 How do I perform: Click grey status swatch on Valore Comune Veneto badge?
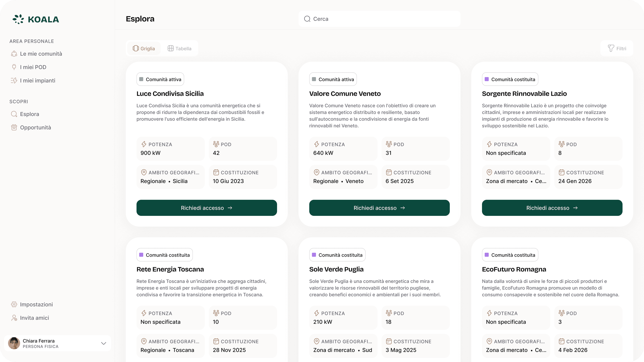tap(314, 79)
